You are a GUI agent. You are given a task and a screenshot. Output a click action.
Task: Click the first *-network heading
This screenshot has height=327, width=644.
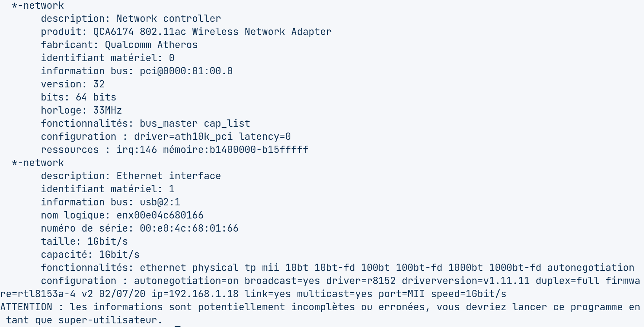coord(38,5)
